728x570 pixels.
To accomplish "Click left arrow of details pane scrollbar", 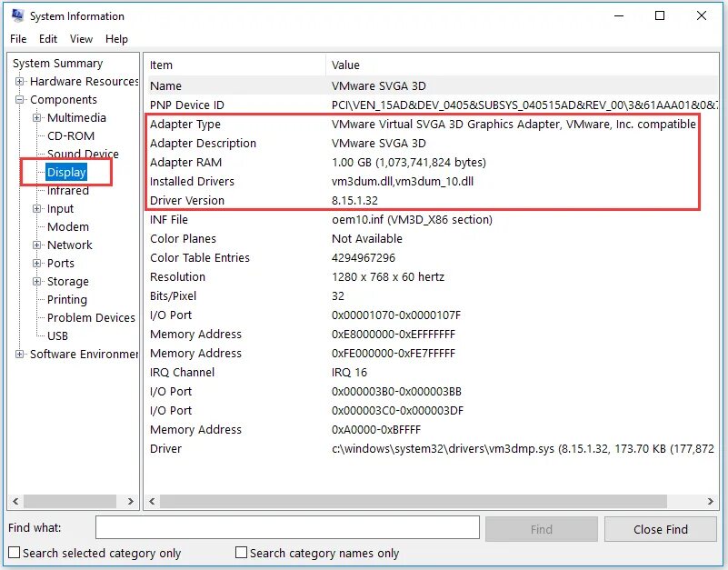I will 152,501.
